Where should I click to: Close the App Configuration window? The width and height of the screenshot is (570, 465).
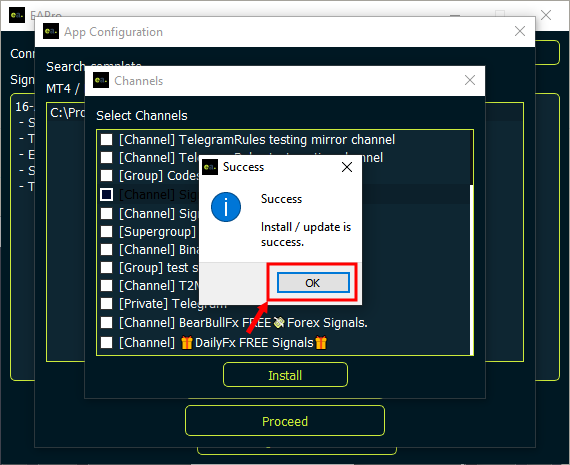(520, 31)
